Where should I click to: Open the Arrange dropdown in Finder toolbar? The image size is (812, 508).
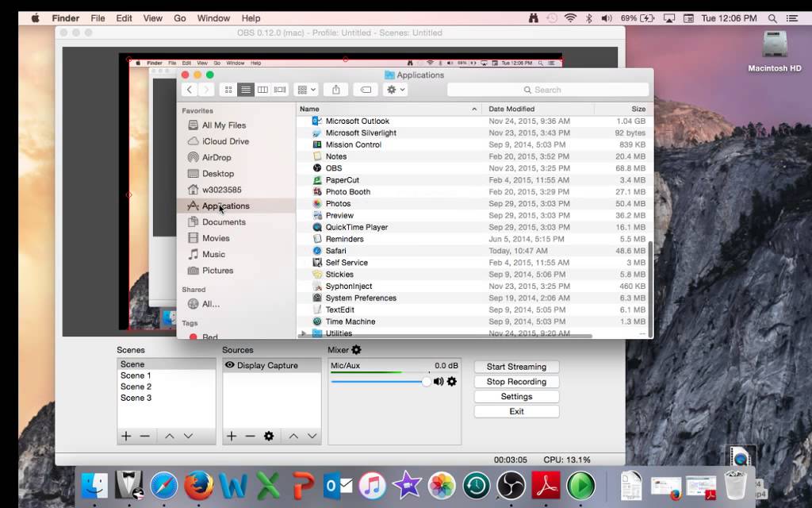(x=306, y=90)
